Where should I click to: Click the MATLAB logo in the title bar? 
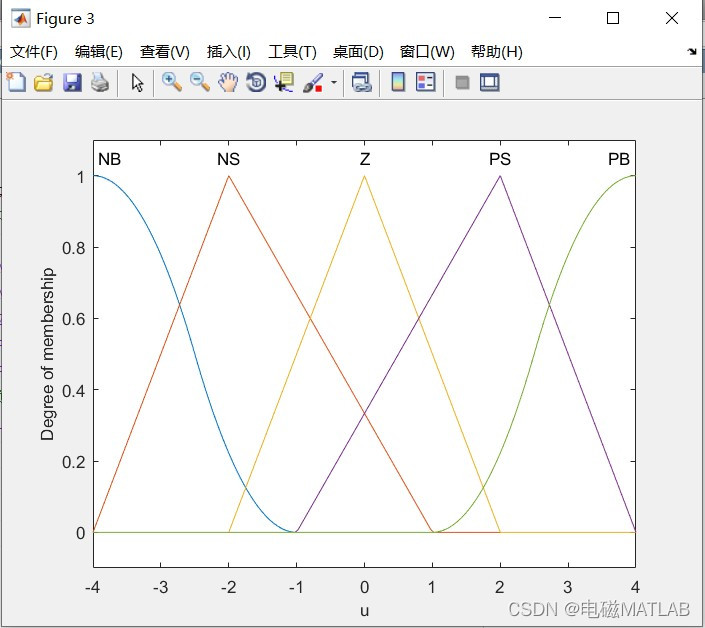[x=21, y=18]
